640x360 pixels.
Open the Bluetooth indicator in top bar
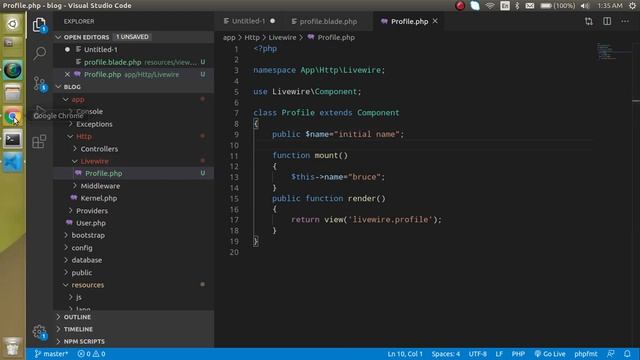tap(517, 5)
